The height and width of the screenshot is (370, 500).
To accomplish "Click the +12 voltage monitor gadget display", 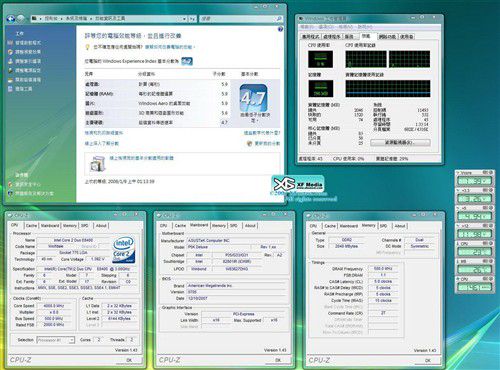I will [x=474, y=234].
